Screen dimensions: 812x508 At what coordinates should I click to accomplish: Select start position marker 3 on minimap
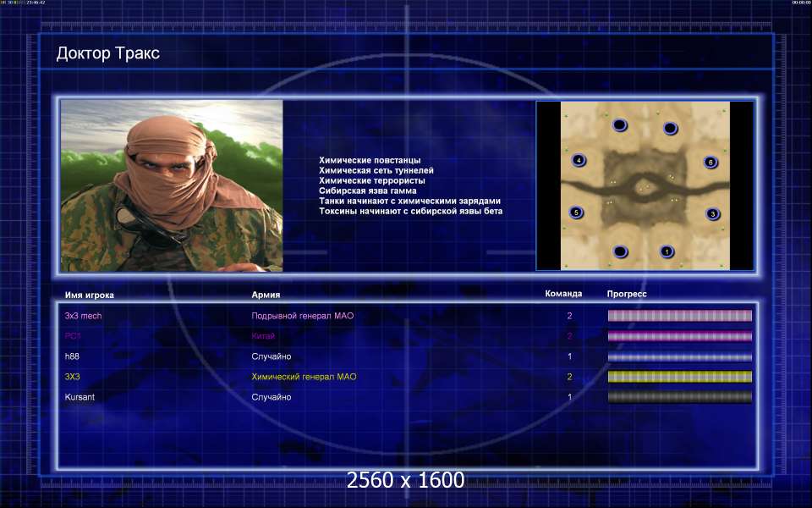coord(712,213)
